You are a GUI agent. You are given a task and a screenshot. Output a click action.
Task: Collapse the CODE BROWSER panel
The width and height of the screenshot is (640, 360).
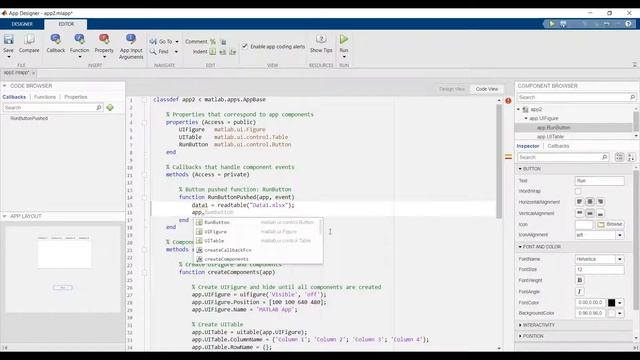4,86
